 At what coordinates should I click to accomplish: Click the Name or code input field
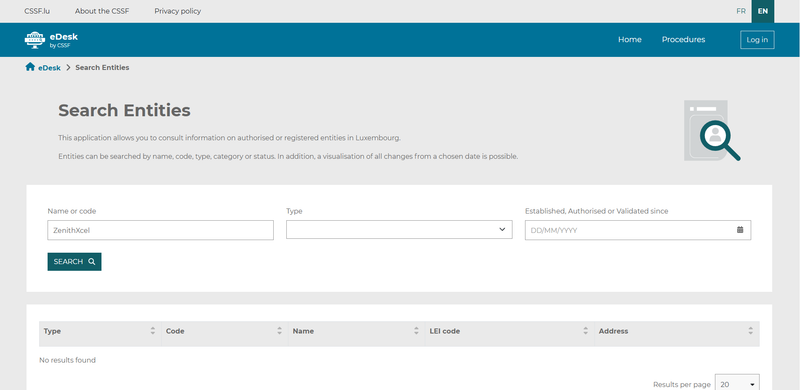[x=160, y=230]
